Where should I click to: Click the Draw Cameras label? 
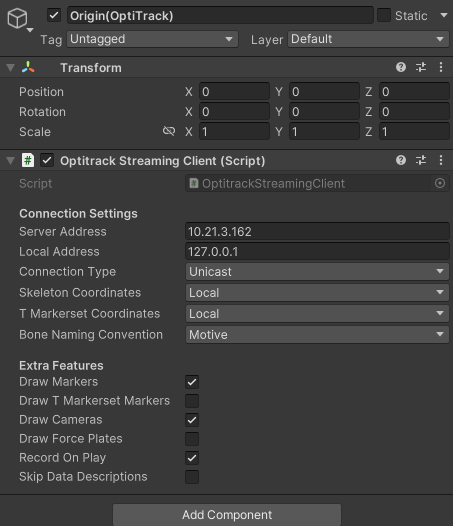(x=61, y=420)
